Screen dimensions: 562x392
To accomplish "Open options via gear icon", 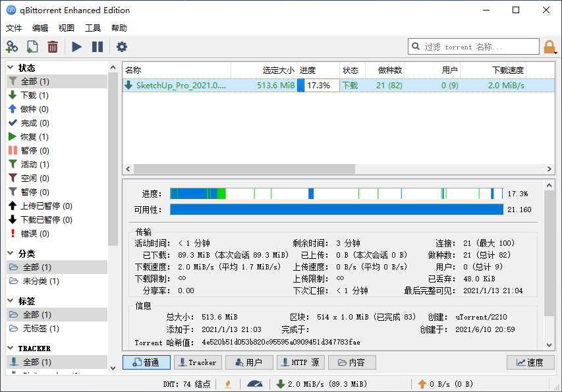I will pyautogui.click(x=122, y=47).
